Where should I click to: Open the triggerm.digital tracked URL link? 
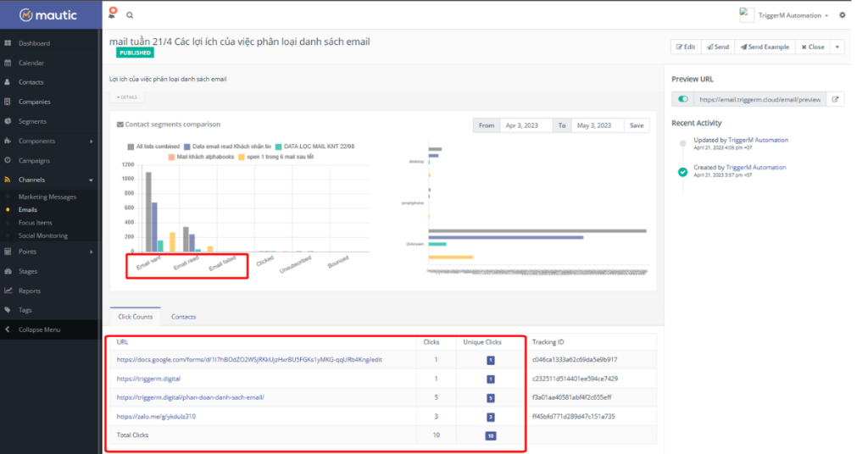pyautogui.click(x=148, y=379)
